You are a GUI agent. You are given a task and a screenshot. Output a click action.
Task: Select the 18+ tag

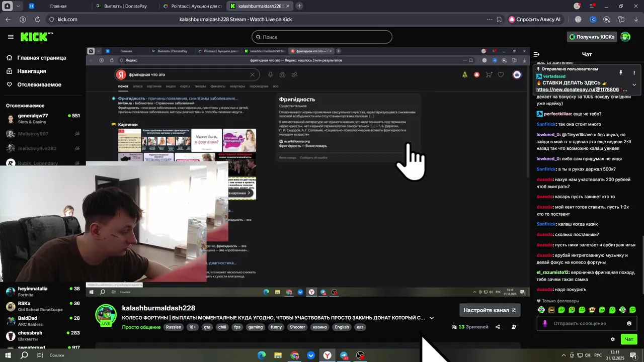tap(192, 327)
